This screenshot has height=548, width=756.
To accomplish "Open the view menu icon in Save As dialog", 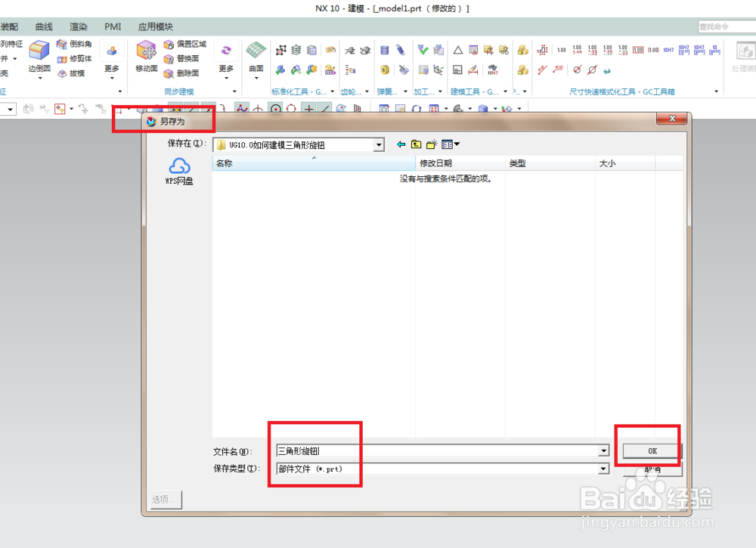I will [x=451, y=144].
